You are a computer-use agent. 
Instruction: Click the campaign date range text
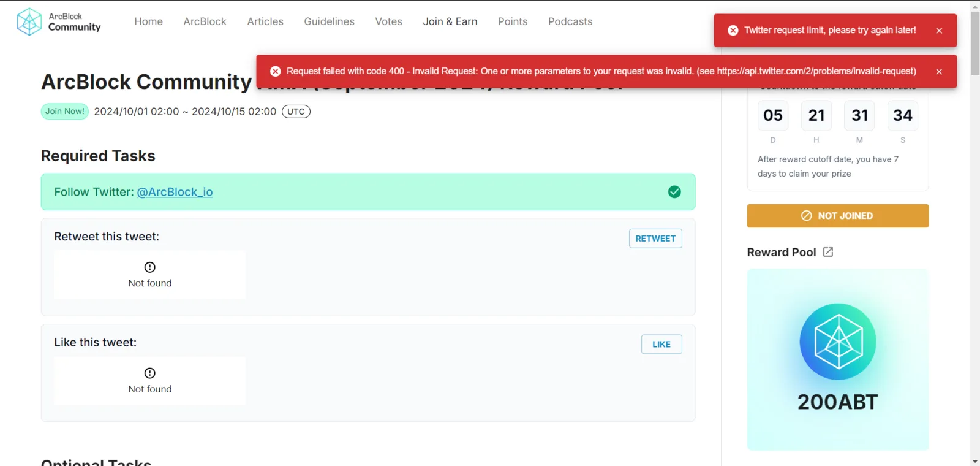(x=185, y=112)
